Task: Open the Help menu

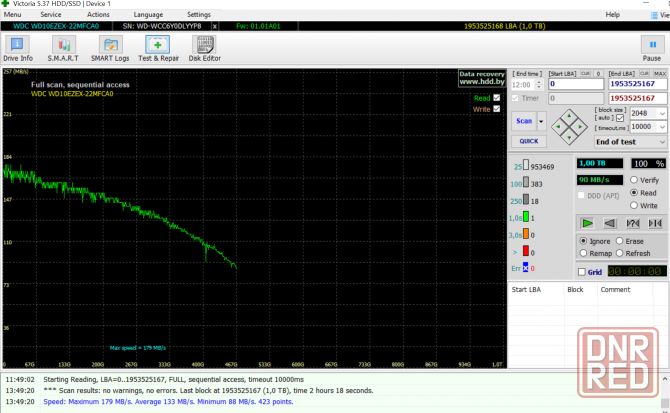Action: [x=612, y=15]
